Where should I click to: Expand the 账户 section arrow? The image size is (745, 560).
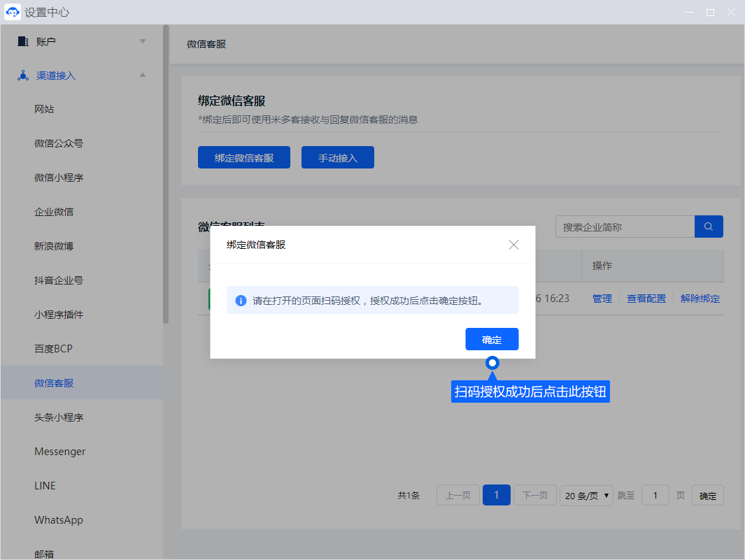[143, 41]
